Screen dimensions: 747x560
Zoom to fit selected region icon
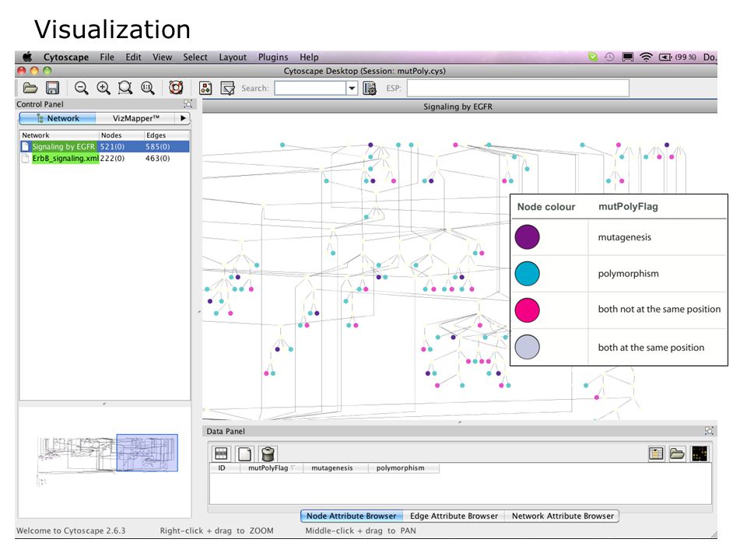click(x=125, y=88)
